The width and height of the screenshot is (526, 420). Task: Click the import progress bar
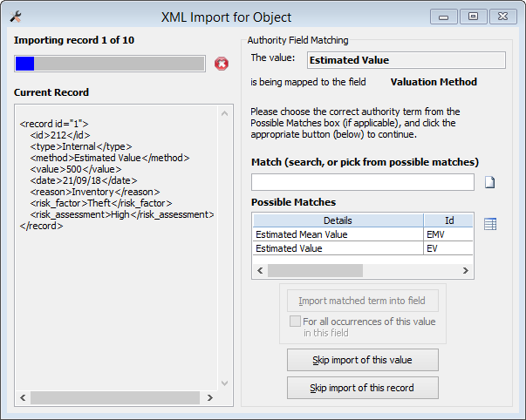(110, 64)
